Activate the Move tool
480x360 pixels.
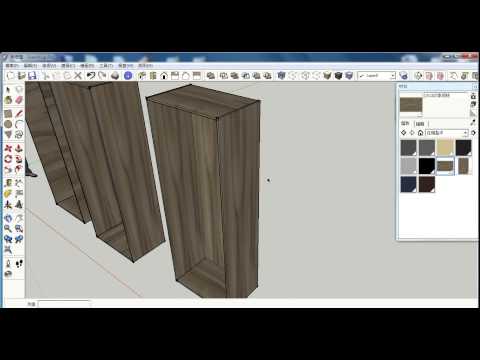tap(8, 148)
